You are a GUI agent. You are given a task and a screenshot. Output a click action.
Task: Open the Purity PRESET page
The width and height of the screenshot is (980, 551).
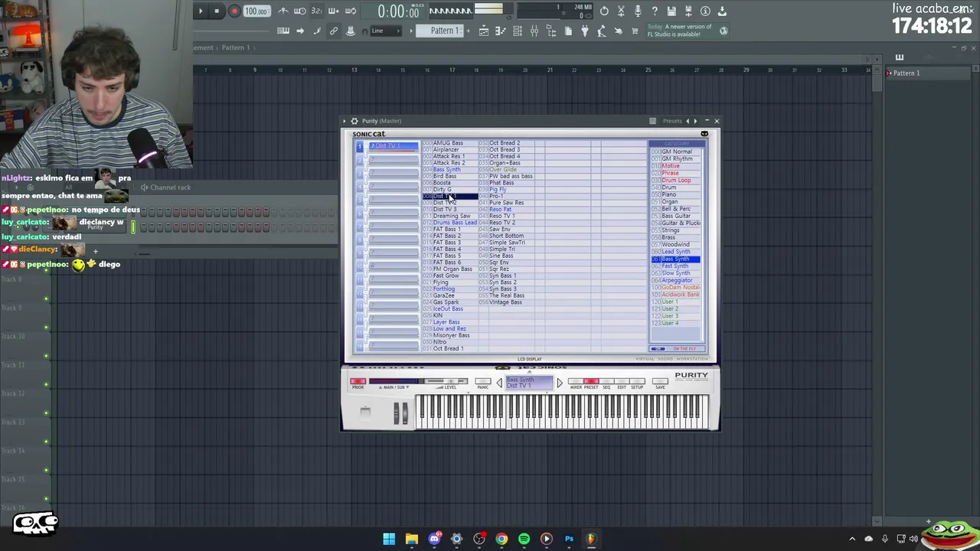point(591,381)
